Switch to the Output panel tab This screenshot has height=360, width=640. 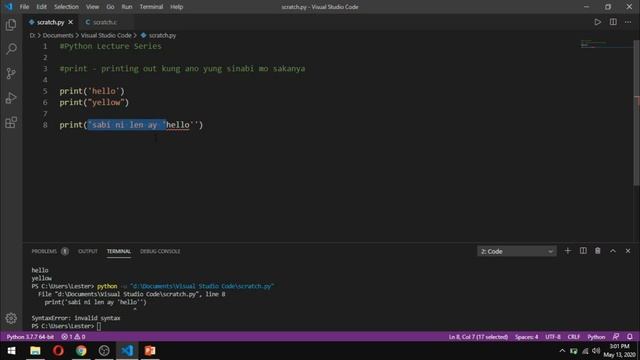point(88,251)
